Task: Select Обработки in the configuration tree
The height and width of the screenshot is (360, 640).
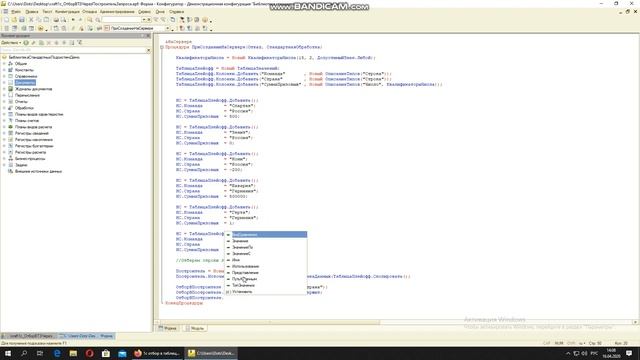Action: pos(24,108)
